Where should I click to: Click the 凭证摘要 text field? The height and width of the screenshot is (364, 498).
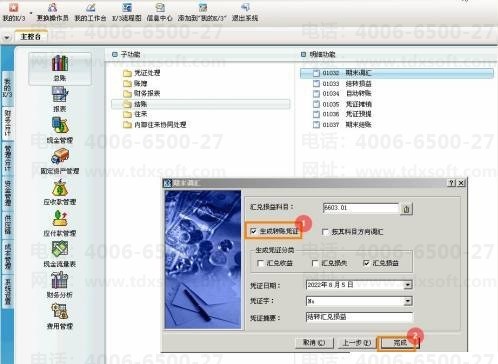click(x=359, y=317)
